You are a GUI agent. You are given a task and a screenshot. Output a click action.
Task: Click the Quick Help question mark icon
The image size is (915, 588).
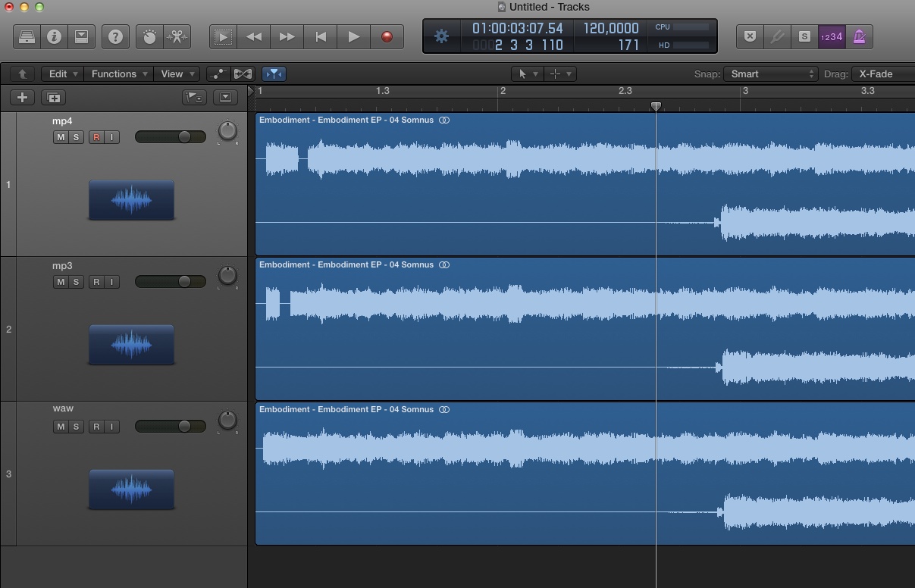coord(115,36)
